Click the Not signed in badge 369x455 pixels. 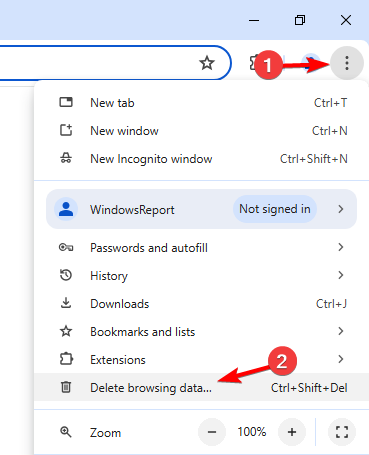pos(275,209)
